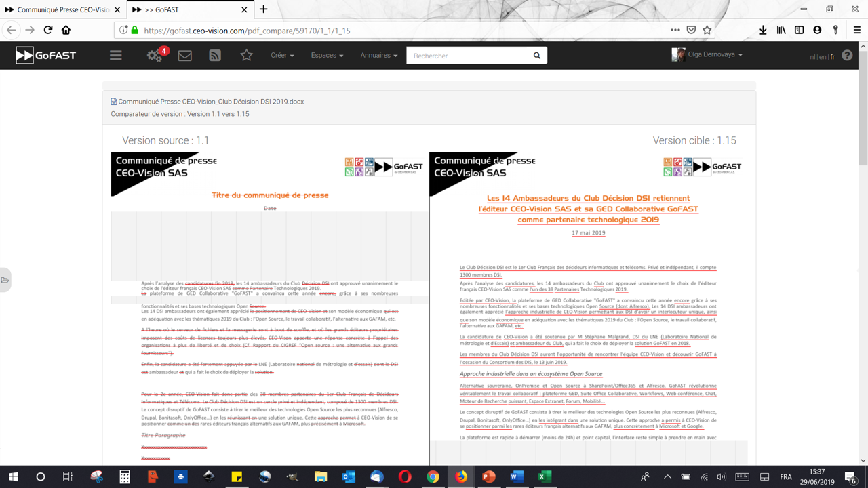This screenshot has width=868, height=488.
Task: Open Cortana search circle on taskbar
Action: pyautogui.click(x=40, y=476)
